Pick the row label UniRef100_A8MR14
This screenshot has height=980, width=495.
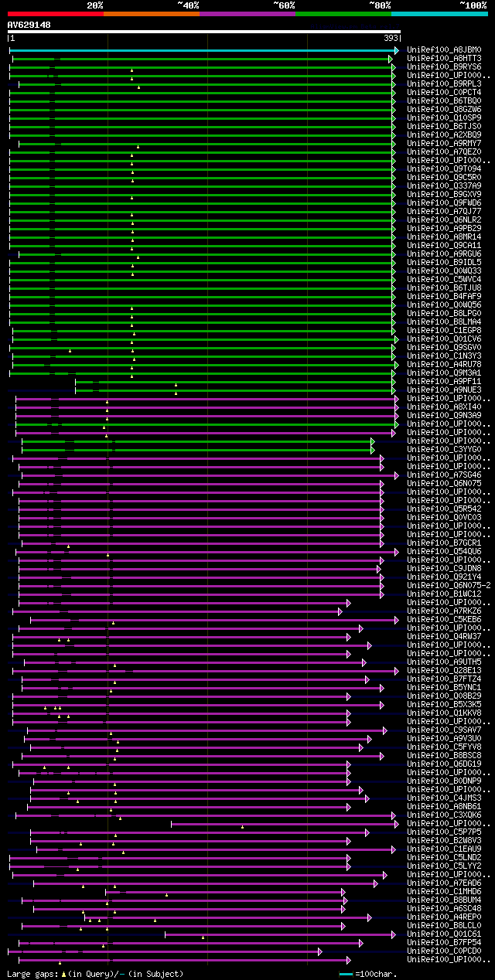click(445, 237)
